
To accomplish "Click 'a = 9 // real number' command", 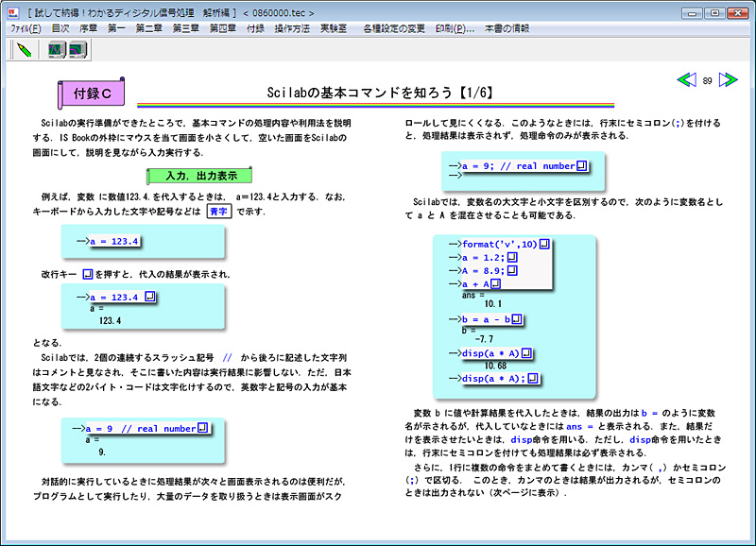I will pos(141,428).
